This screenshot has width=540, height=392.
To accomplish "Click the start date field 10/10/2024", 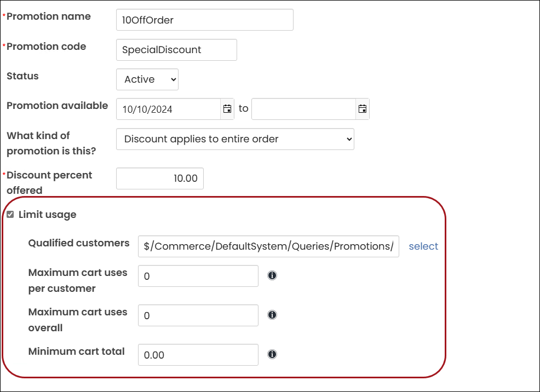I will coord(168,109).
